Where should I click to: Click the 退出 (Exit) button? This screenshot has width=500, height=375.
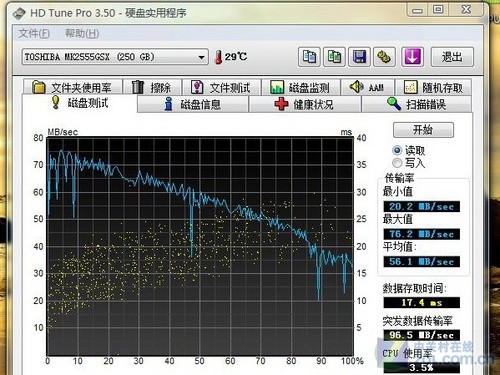452,57
